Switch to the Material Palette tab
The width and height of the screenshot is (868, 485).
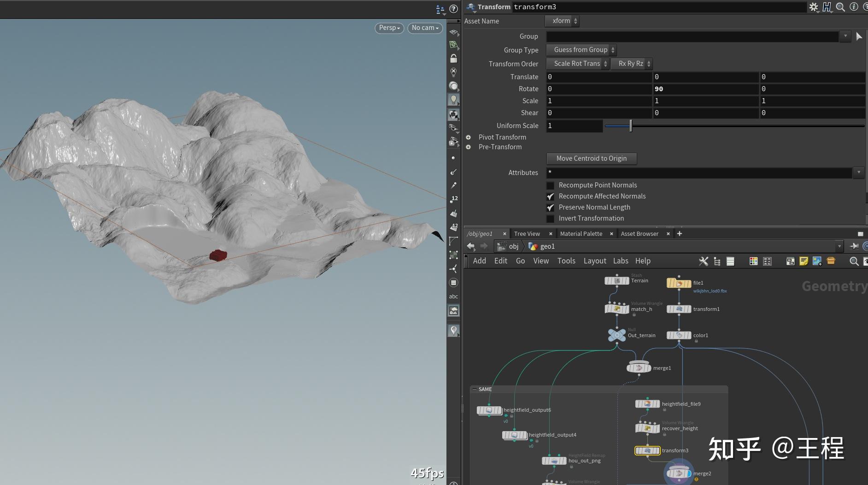[581, 234]
